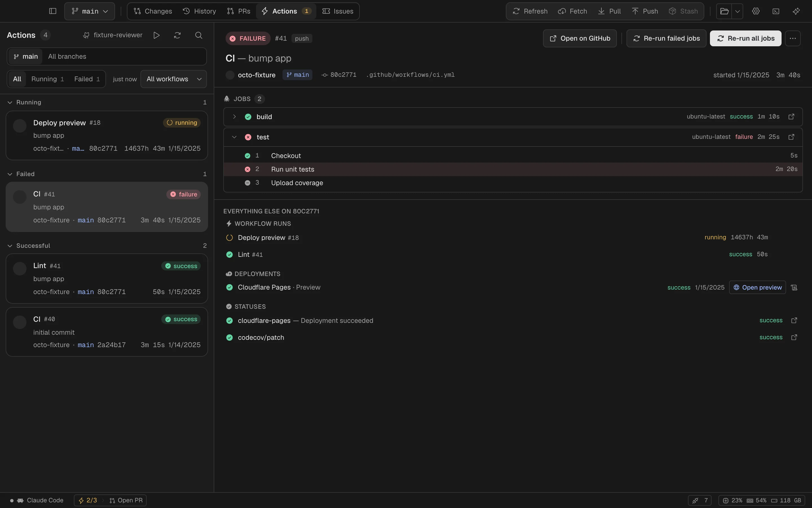Push commits with the Push button
The image size is (812, 508).
tap(645, 11)
